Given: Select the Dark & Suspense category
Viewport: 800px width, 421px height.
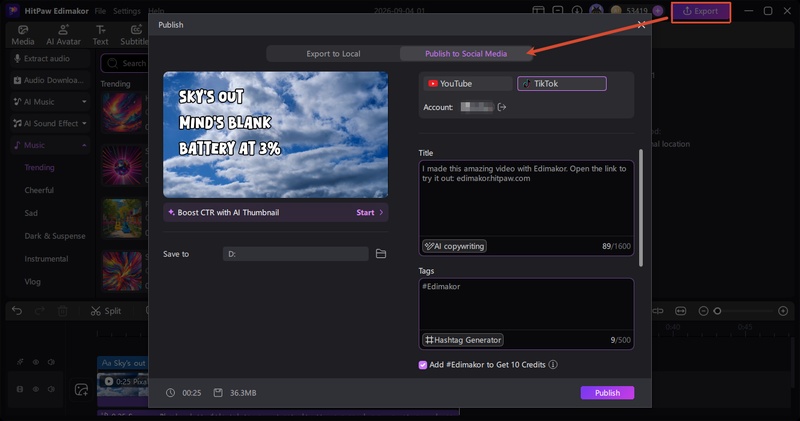Looking at the screenshot, I should pos(55,236).
